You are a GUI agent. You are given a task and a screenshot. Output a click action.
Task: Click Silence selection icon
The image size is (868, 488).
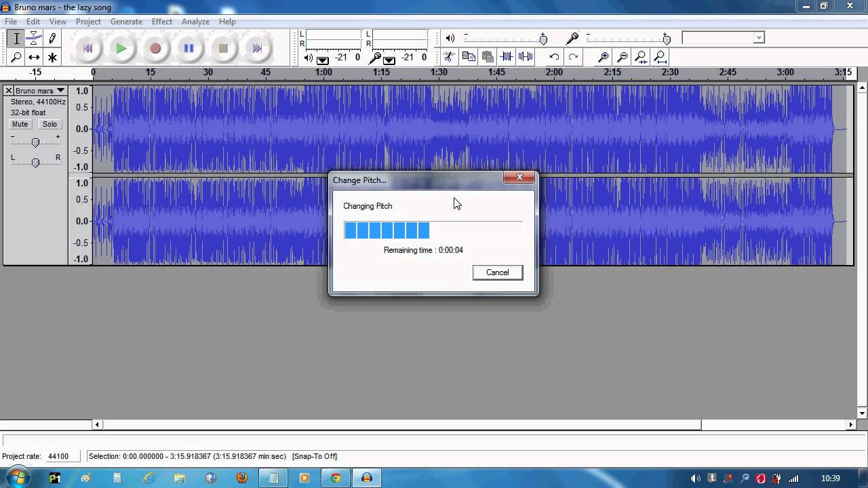coord(525,57)
